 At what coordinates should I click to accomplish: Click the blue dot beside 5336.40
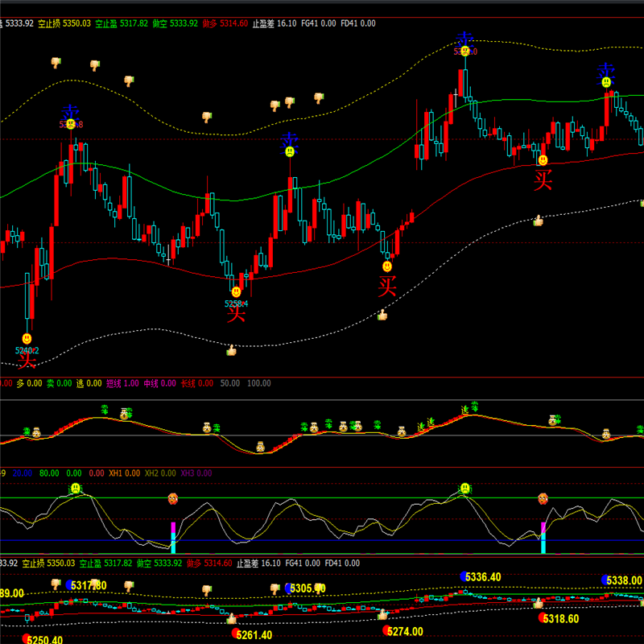click(464, 576)
